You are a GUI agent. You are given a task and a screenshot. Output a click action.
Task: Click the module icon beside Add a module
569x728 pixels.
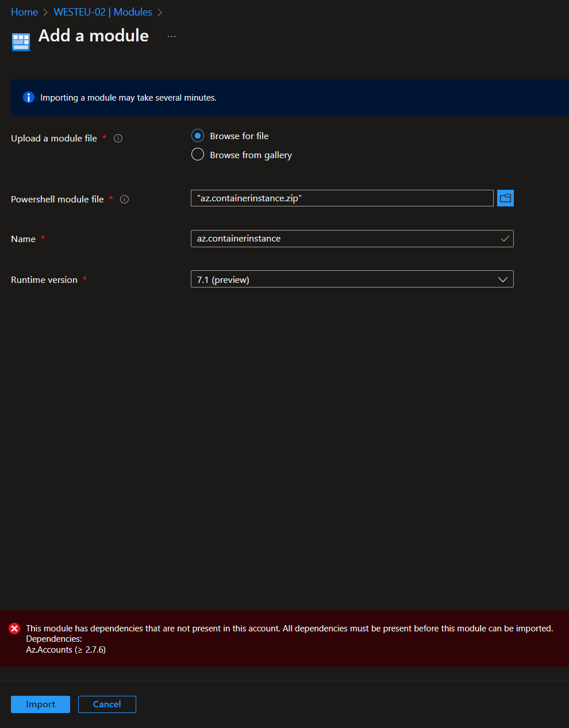(x=21, y=42)
